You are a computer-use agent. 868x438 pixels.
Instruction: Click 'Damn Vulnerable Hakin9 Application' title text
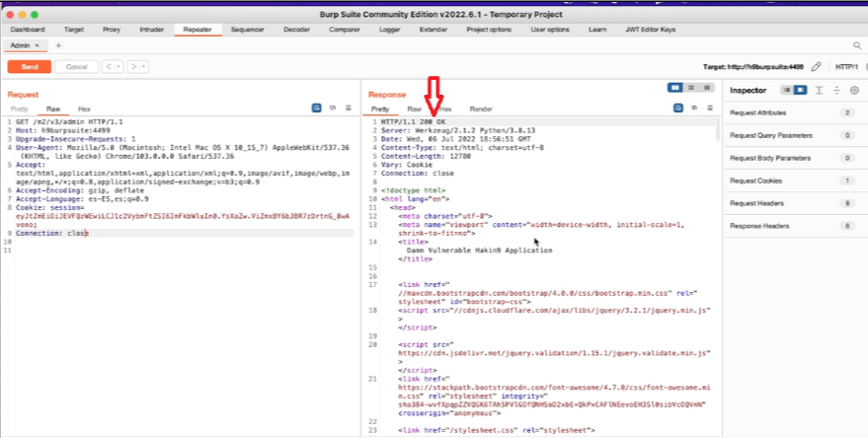click(x=479, y=251)
